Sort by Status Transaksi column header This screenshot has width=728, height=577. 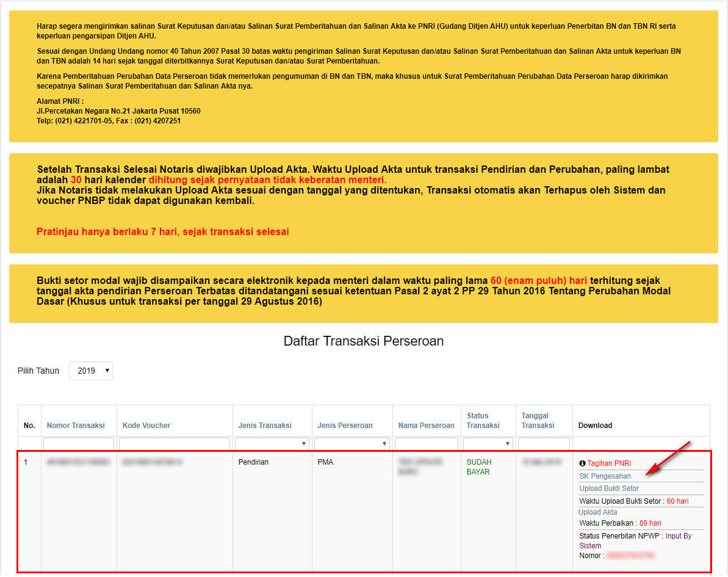tap(483, 421)
